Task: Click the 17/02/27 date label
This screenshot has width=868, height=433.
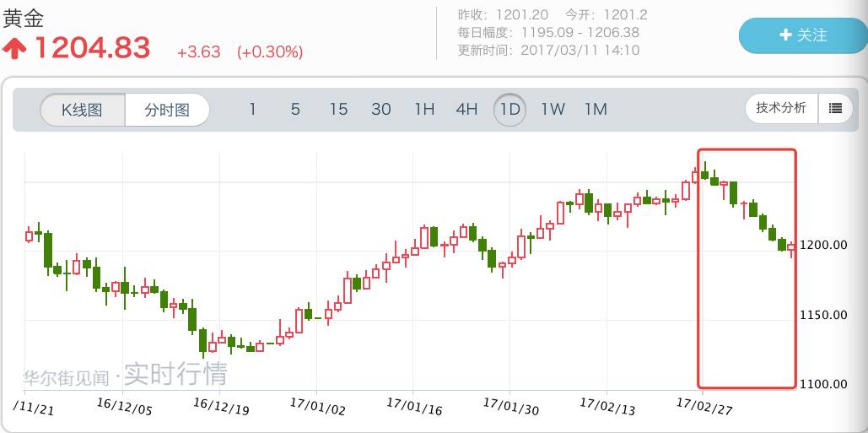Action: tap(704, 407)
